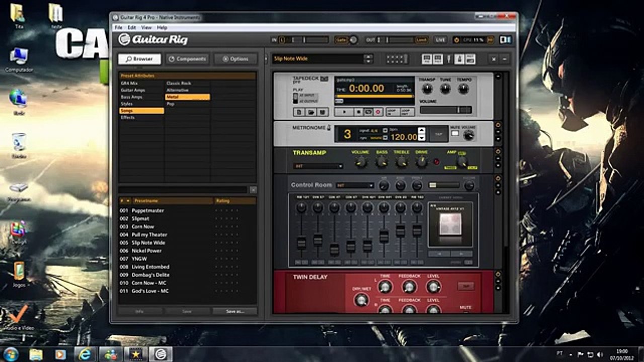Click the Save as... button

click(x=235, y=311)
